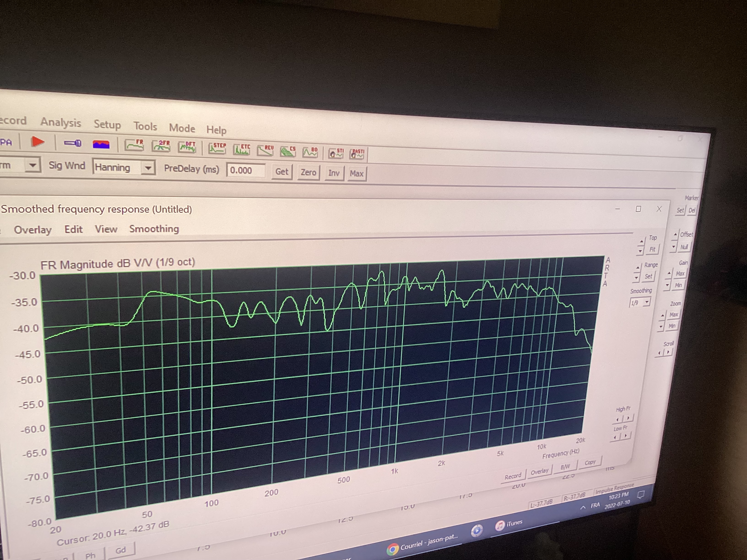Click the Gain Min button

(678, 285)
